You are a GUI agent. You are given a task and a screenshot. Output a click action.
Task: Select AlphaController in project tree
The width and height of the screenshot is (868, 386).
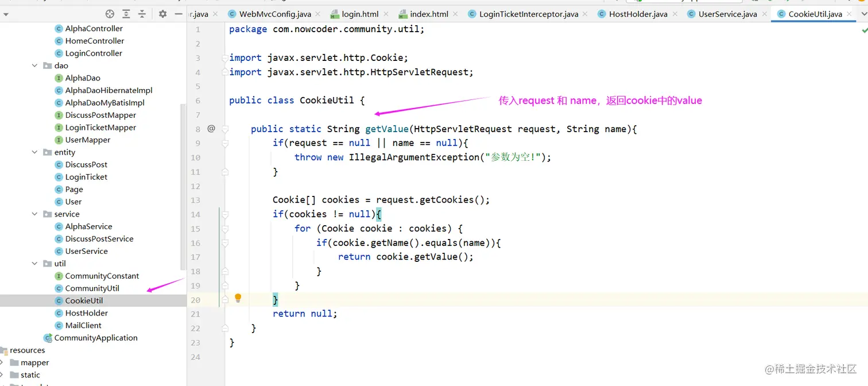click(x=94, y=28)
